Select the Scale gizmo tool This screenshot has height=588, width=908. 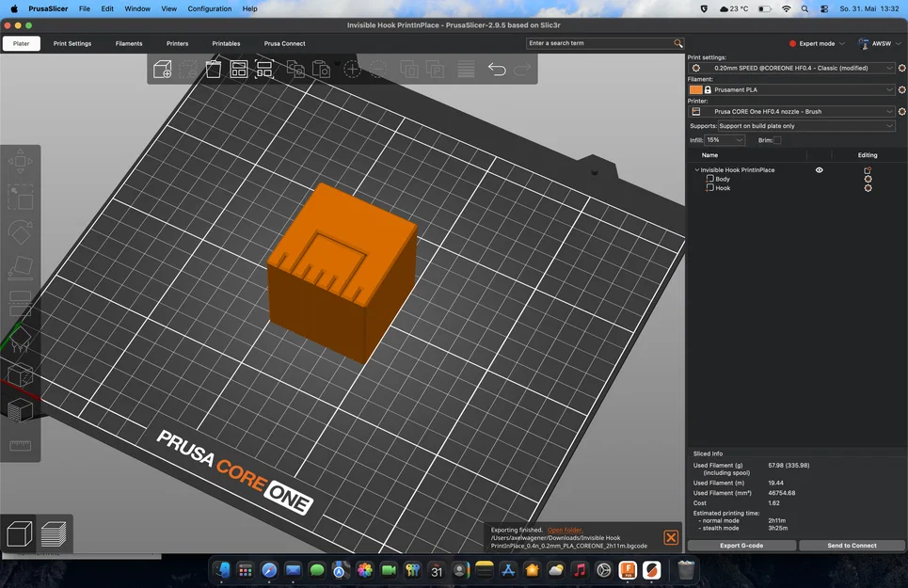pos(21,198)
